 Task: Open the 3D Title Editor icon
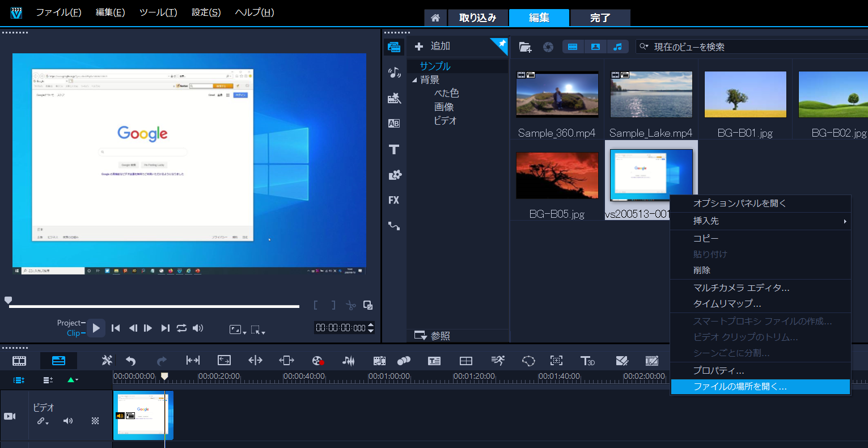tap(588, 361)
